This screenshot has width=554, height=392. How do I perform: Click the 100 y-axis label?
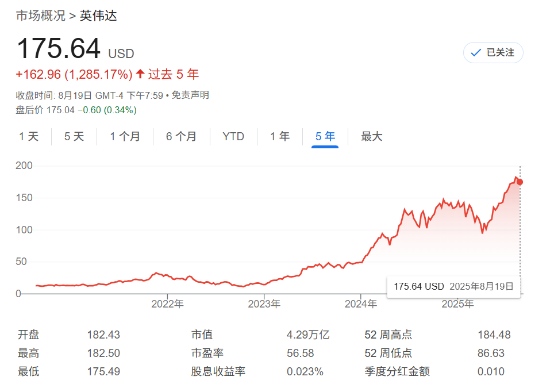click(24, 230)
